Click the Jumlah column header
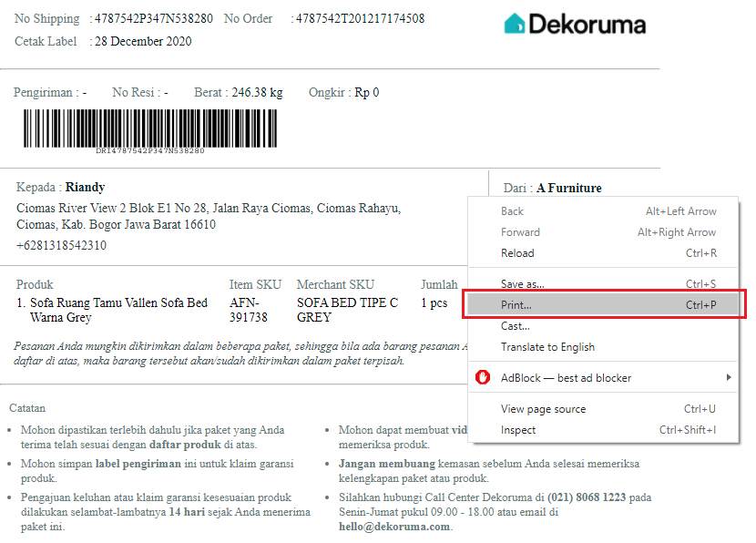The image size is (756, 543). pos(439,284)
